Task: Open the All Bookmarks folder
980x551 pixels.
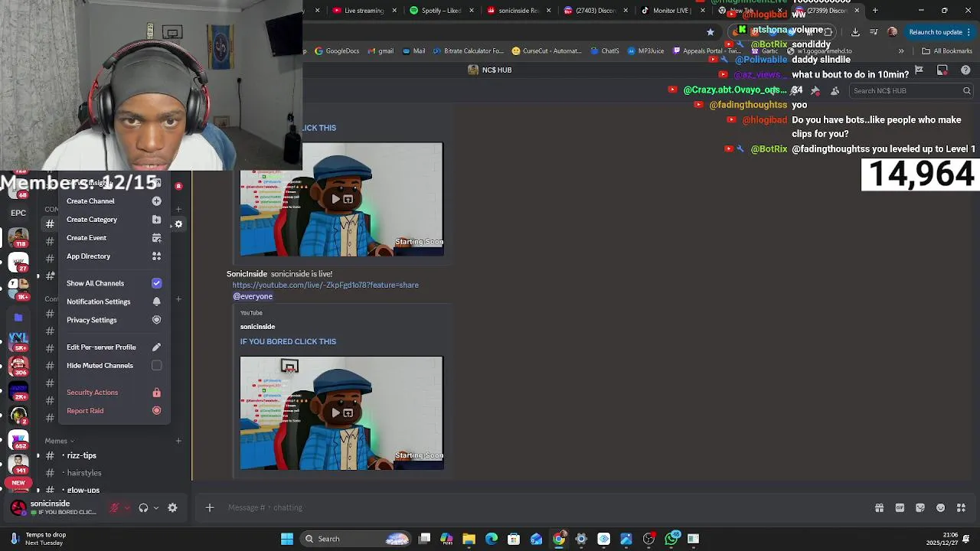Action: 947,51
